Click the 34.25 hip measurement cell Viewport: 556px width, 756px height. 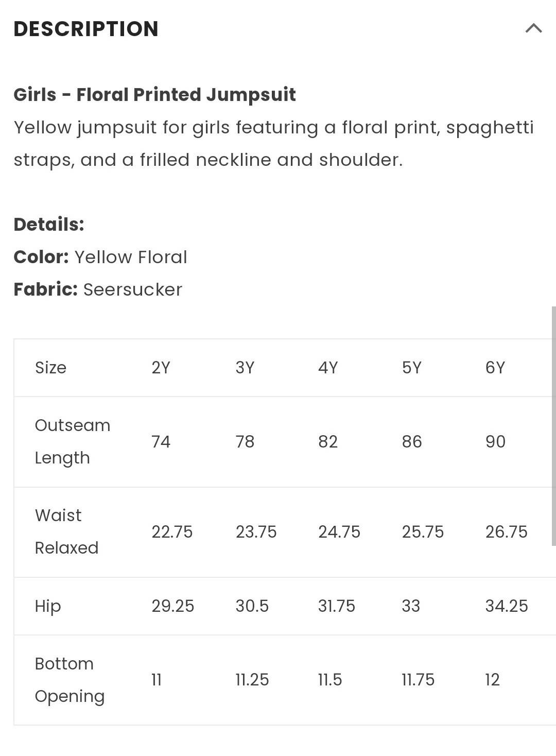coord(507,606)
